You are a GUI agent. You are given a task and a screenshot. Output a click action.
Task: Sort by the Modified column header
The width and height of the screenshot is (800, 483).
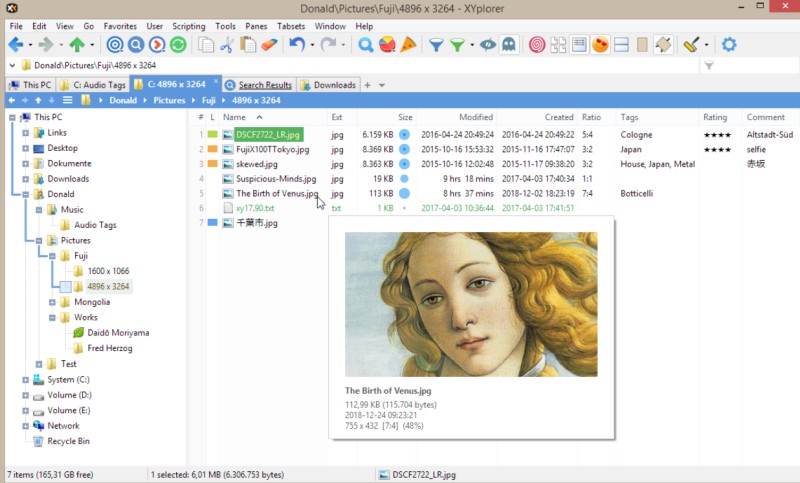click(x=476, y=117)
